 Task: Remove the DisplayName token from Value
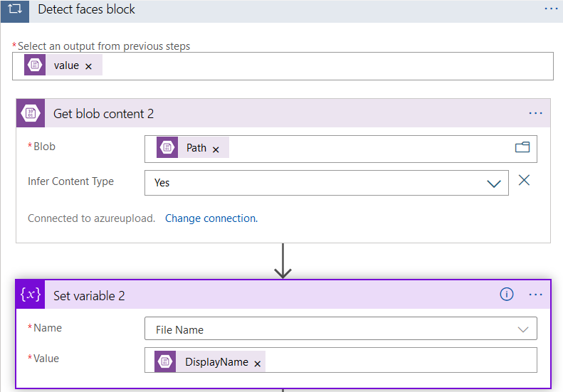[x=258, y=363]
